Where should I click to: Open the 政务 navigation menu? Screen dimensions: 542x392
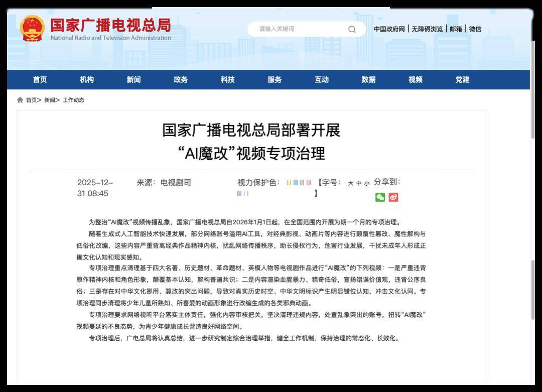181,80
